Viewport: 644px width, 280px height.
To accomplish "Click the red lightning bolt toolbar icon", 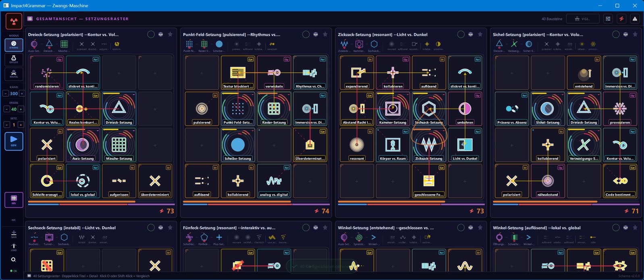I will tap(621, 19).
